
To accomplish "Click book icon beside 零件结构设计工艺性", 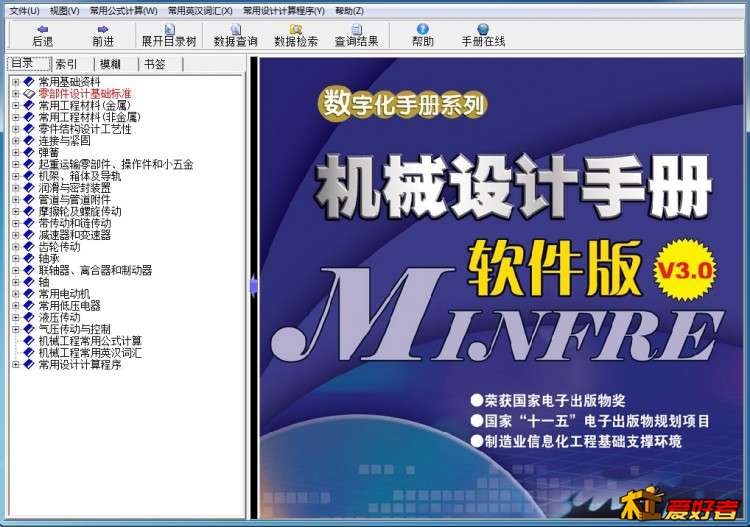I will tap(29, 129).
